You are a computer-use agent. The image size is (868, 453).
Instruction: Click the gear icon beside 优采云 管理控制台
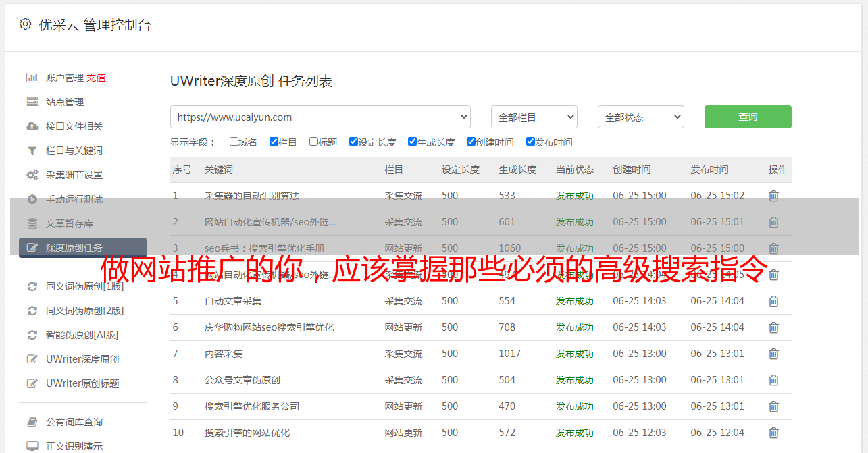click(25, 24)
